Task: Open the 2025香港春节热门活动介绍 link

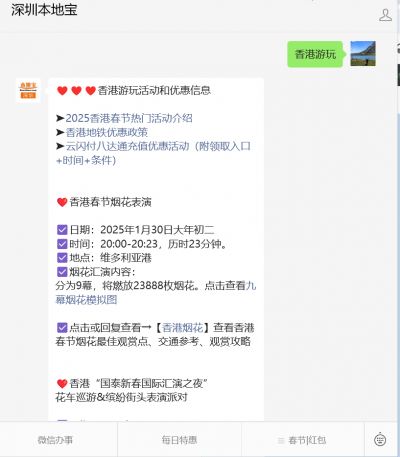Action: point(129,118)
